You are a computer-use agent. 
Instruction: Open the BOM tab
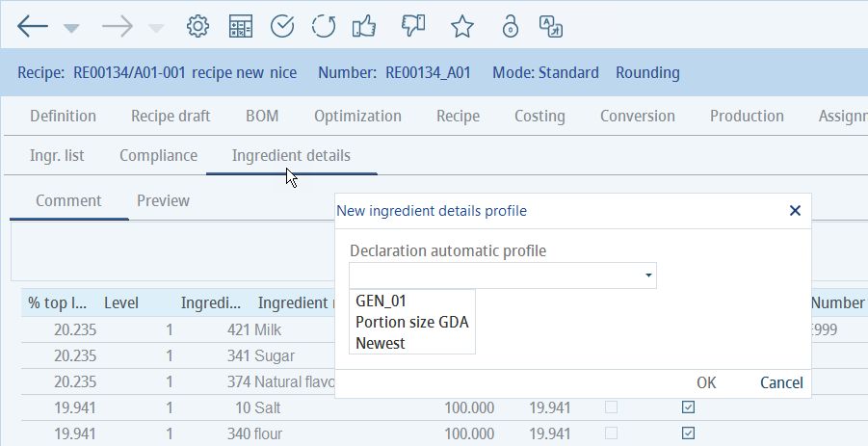262,117
